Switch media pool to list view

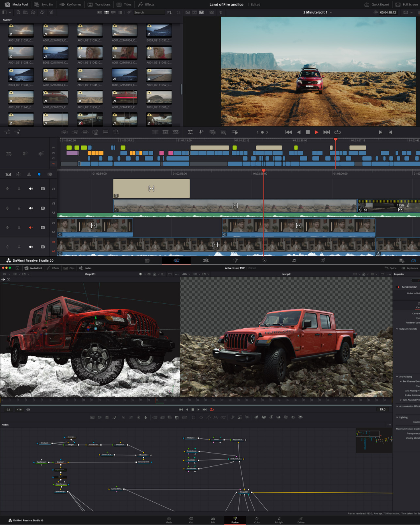[x=120, y=12]
